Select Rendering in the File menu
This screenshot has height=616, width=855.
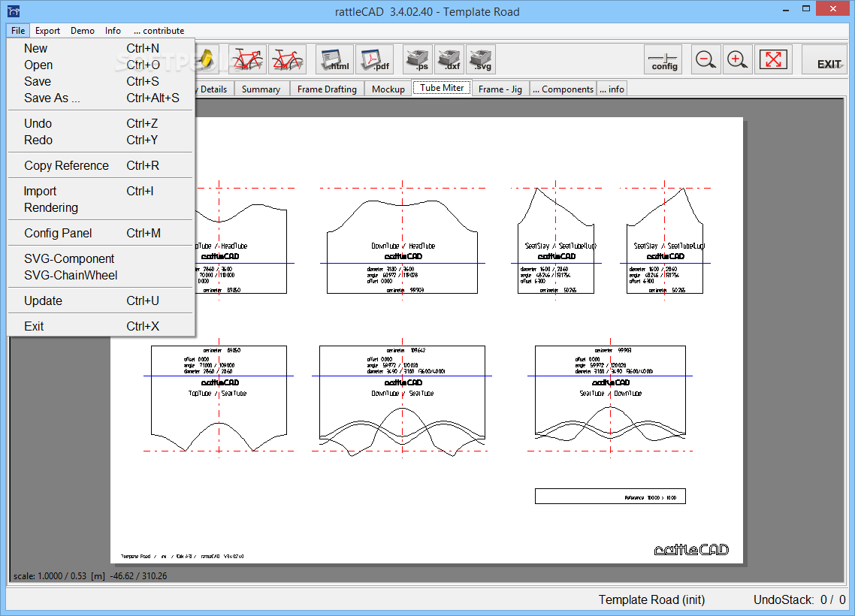click(x=101, y=207)
